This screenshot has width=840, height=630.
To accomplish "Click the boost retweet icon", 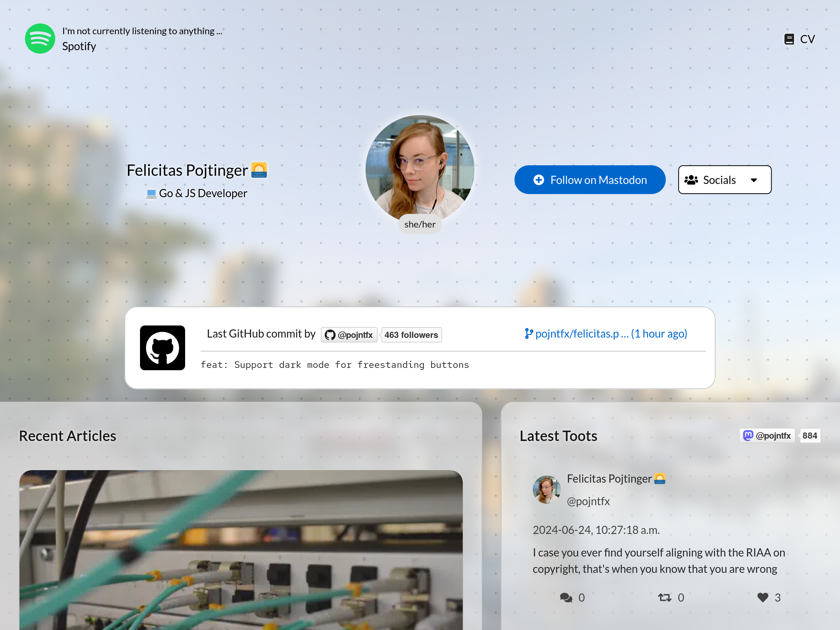I will pyautogui.click(x=665, y=597).
